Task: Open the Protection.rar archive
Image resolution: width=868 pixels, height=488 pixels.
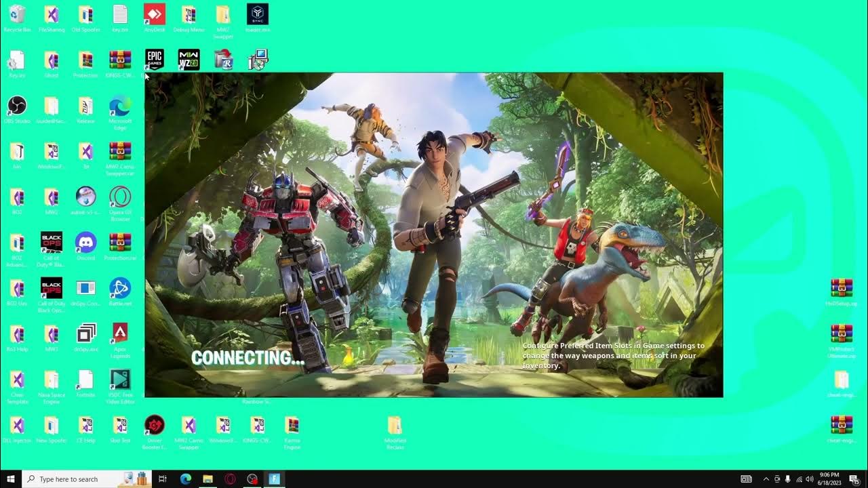Action: click(x=120, y=247)
